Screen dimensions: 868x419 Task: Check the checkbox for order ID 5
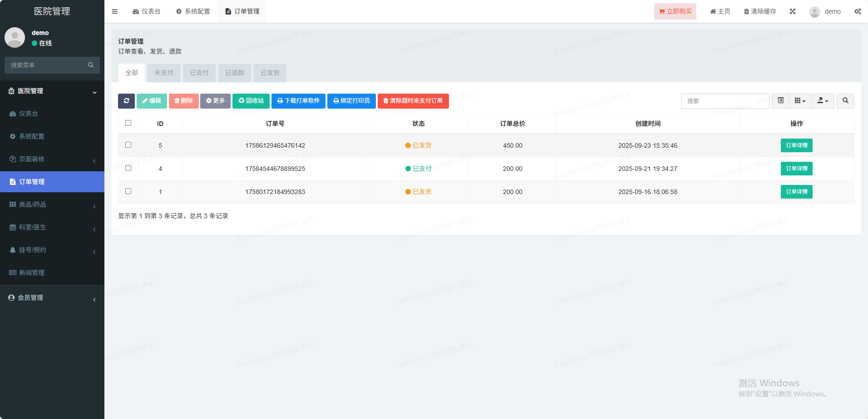(128, 145)
